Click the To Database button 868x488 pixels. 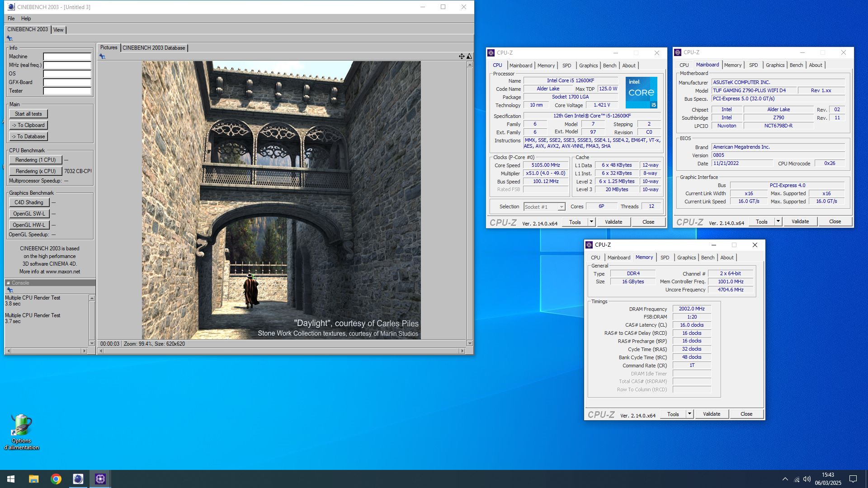[x=28, y=136]
